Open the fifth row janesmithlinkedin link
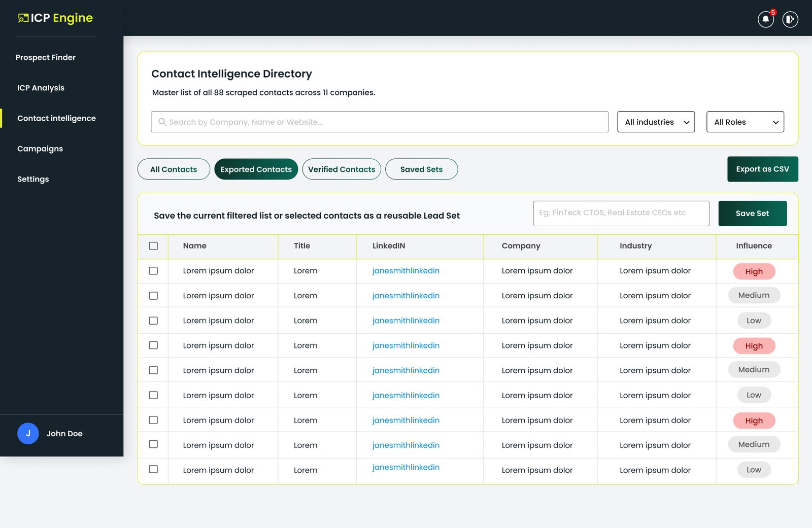The image size is (812, 528). pos(406,370)
